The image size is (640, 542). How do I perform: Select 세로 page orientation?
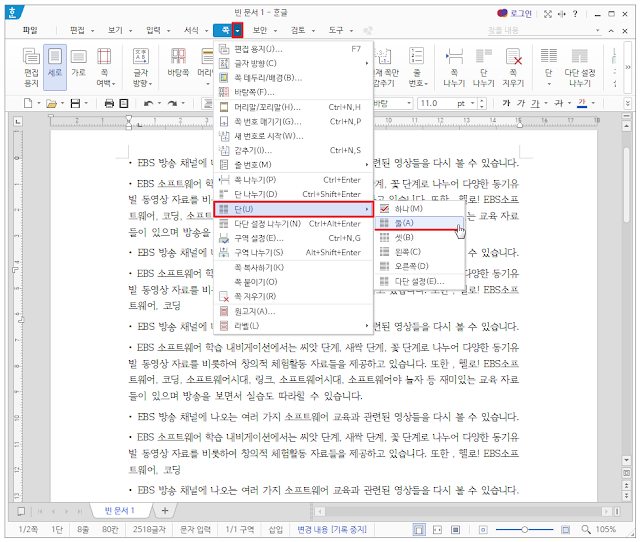(x=55, y=67)
